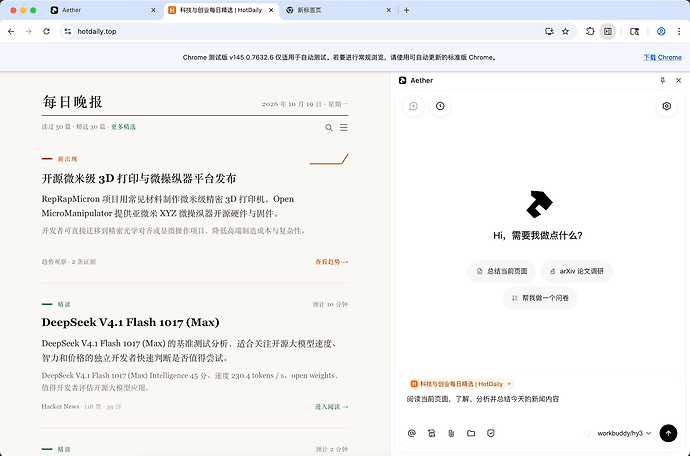Click the 新出现 category label

pos(67,159)
